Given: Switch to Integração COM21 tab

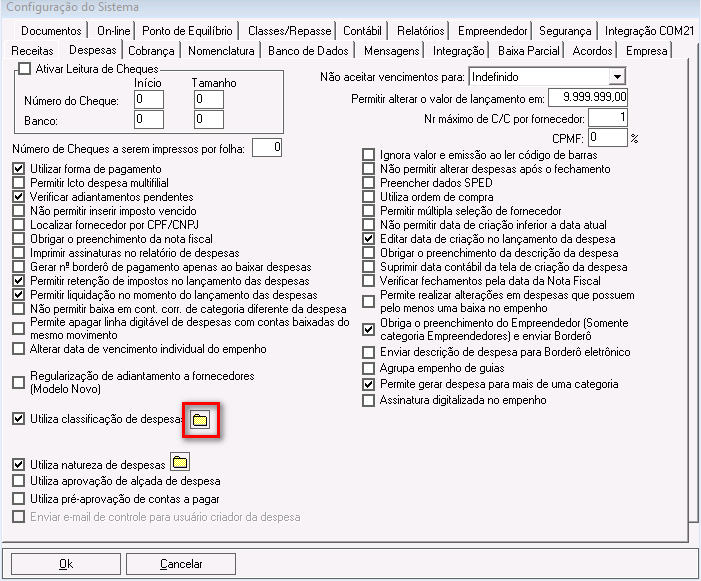Looking at the screenshot, I should click(649, 31).
